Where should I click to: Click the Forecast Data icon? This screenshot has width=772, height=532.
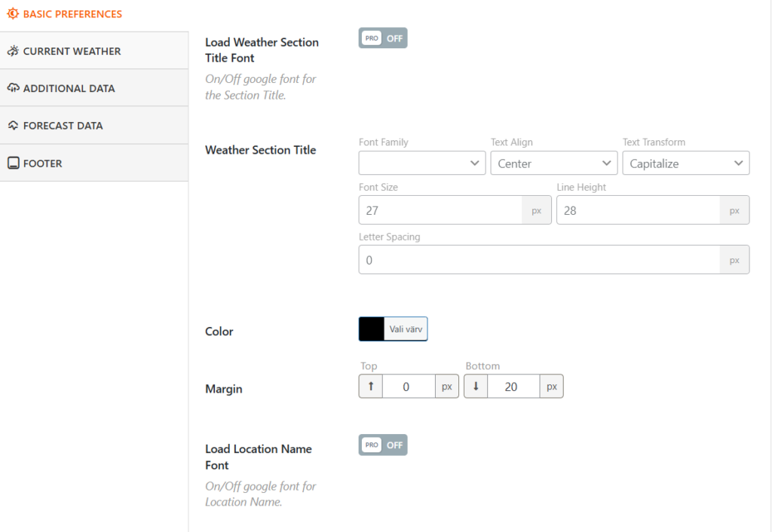point(13,126)
